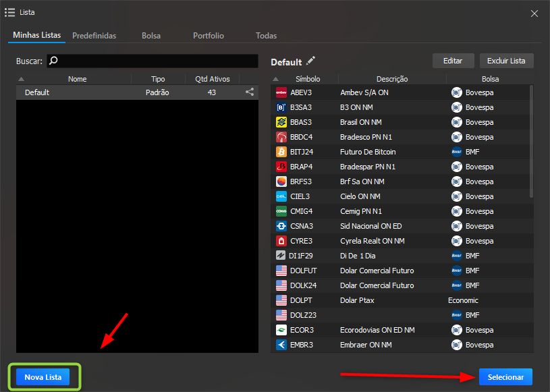Open the Predefinidas tab

94,36
